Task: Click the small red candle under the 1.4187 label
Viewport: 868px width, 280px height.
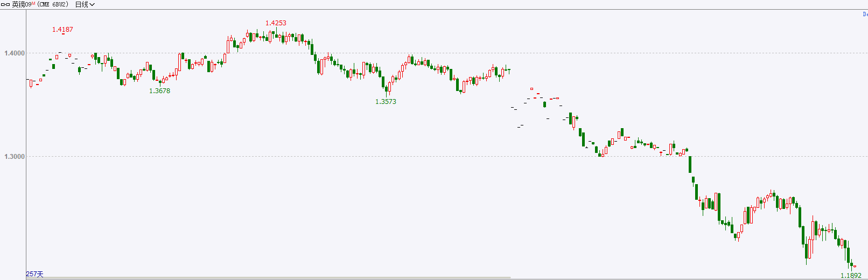Action: 64,34
